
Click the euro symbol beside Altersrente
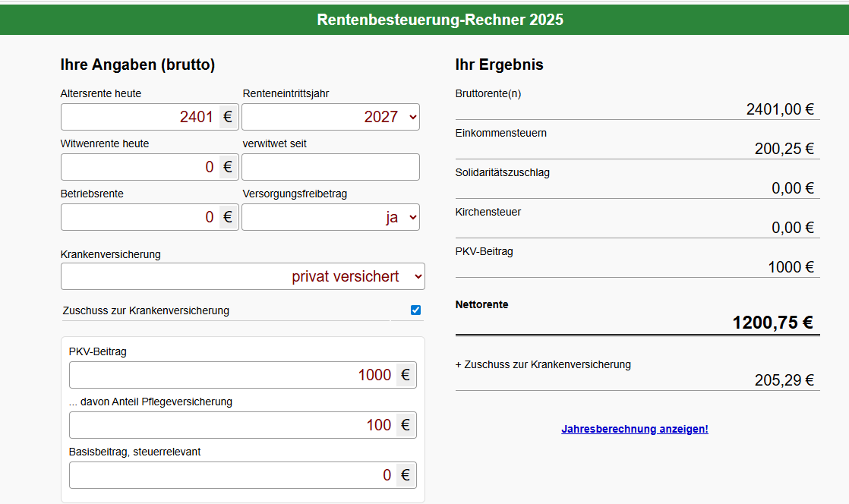tap(228, 117)
